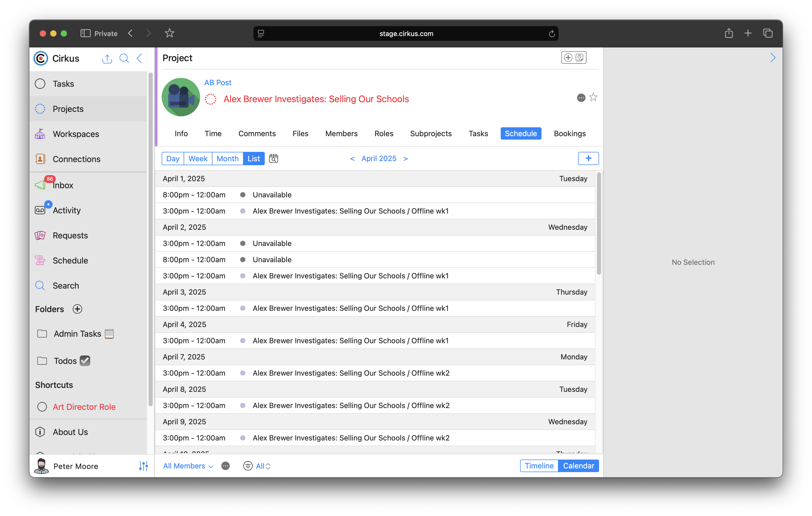Screen dimensions: 812x516
Task: Click the sidebar search magnifier icon
Action: [124, 58]
